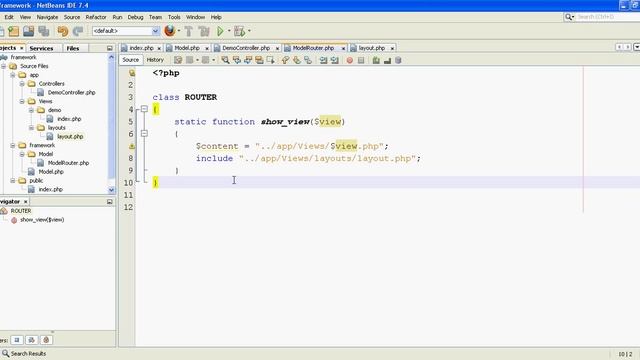Click the Open Project icon in main toolbar
The height and width of the screenshot is (360, 640).
click(x=29, y=31)
